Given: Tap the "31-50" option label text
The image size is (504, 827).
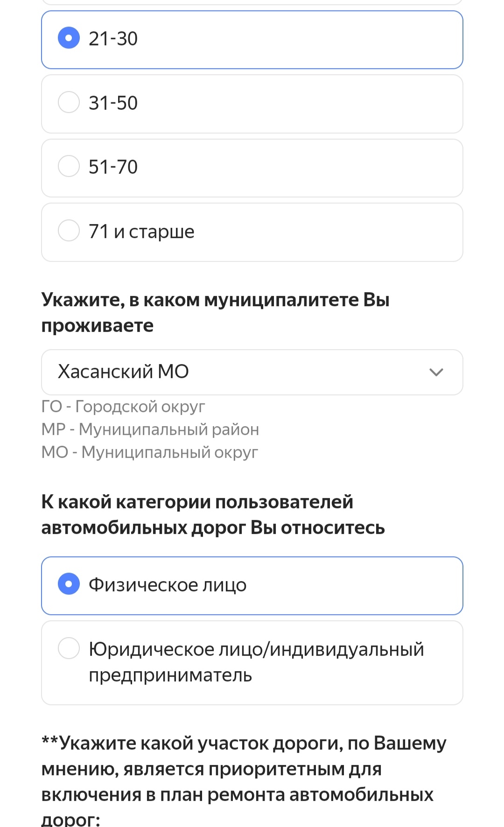Looking at the screenshot, I should (113, 103).
